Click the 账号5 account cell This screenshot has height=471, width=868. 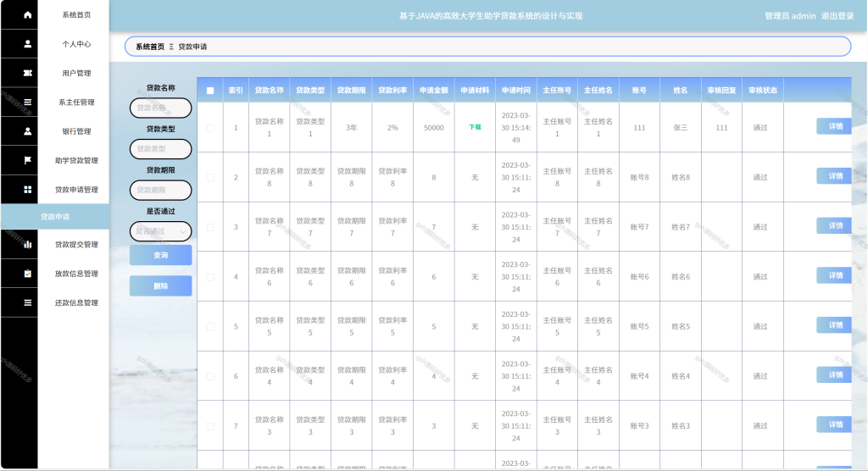coord(639,326)
